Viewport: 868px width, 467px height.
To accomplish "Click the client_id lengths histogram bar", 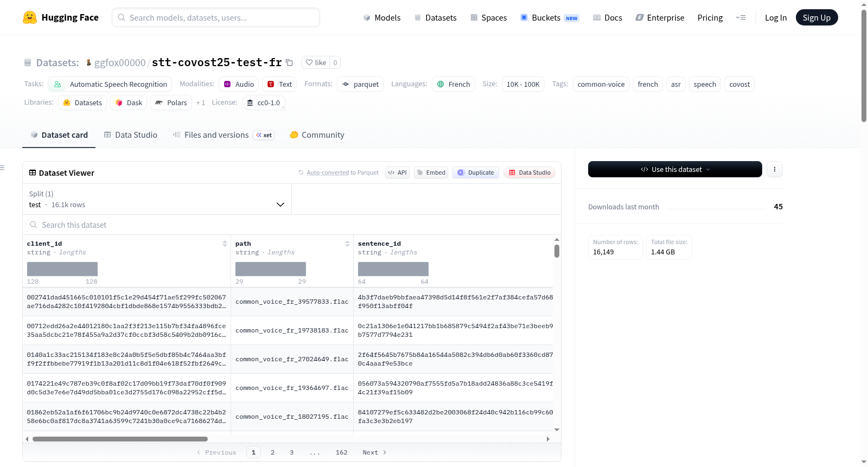I will coord(62,269).
